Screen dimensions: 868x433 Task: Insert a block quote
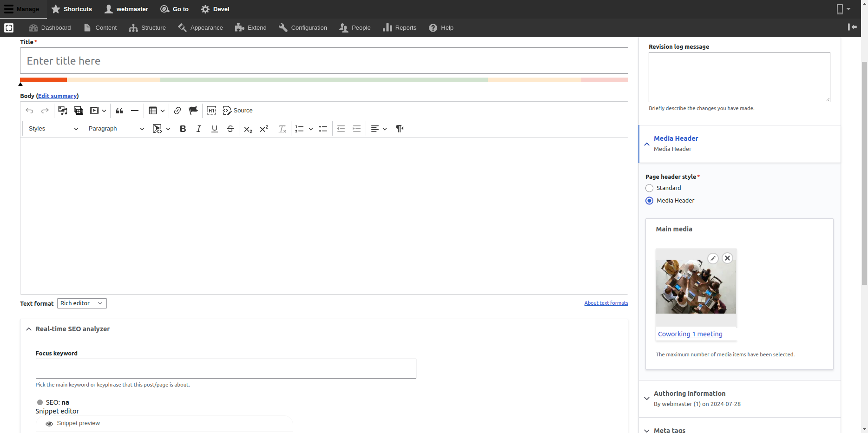pos(119,111)
